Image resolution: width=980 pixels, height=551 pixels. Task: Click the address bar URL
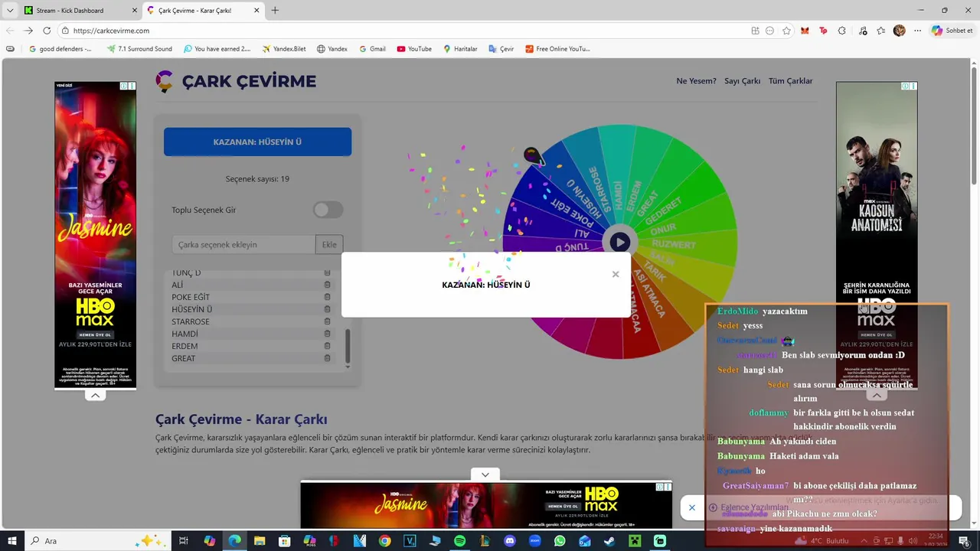[x=111, y=31]
